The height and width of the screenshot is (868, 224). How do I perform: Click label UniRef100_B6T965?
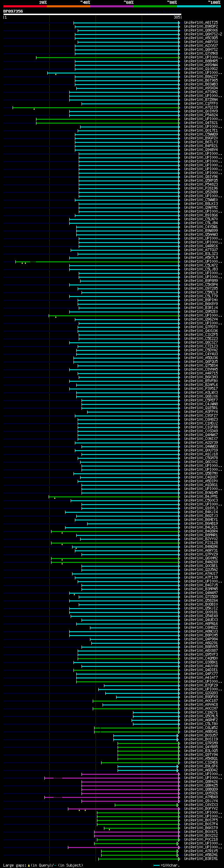pos(201,80)
